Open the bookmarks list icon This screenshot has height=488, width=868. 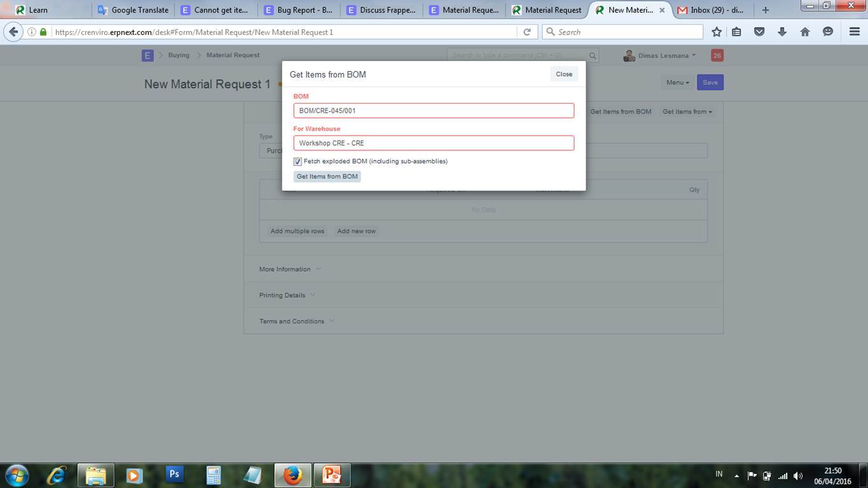[x=736, y=32]
